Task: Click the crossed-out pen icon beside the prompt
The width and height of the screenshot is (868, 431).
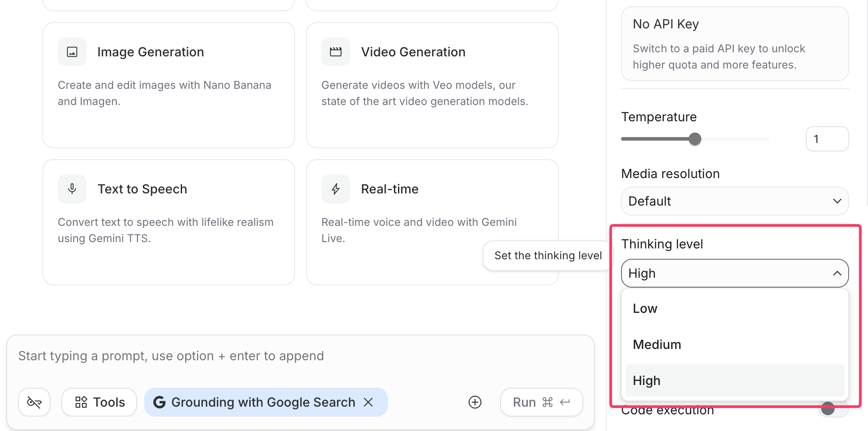Action: (x=34, y=402)
